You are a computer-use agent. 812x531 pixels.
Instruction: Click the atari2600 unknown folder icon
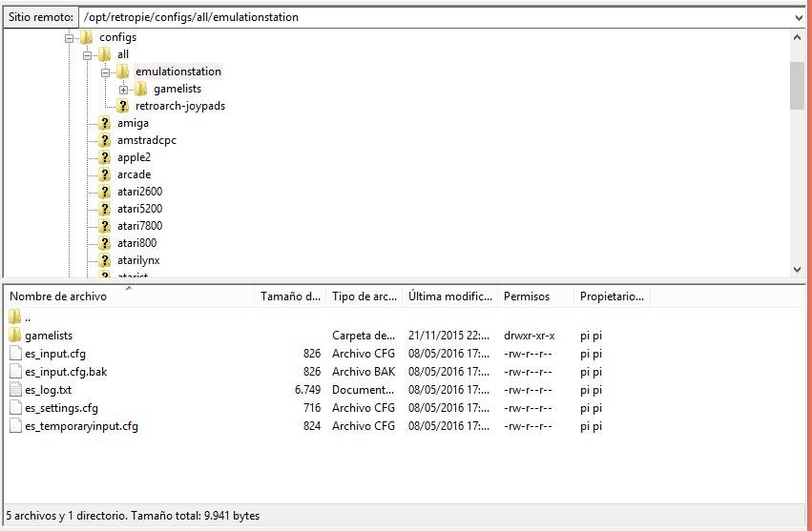click(x=105, y=191)
